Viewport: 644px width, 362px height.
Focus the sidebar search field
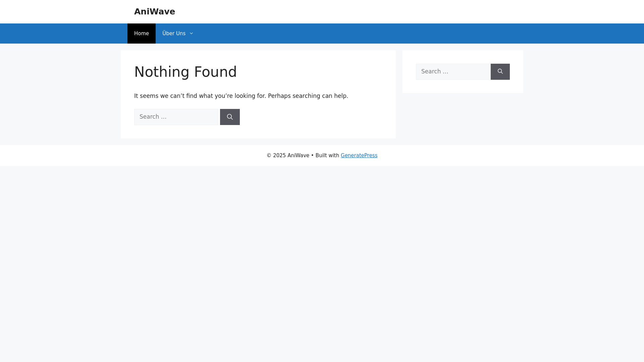click(x=453, y=72)
